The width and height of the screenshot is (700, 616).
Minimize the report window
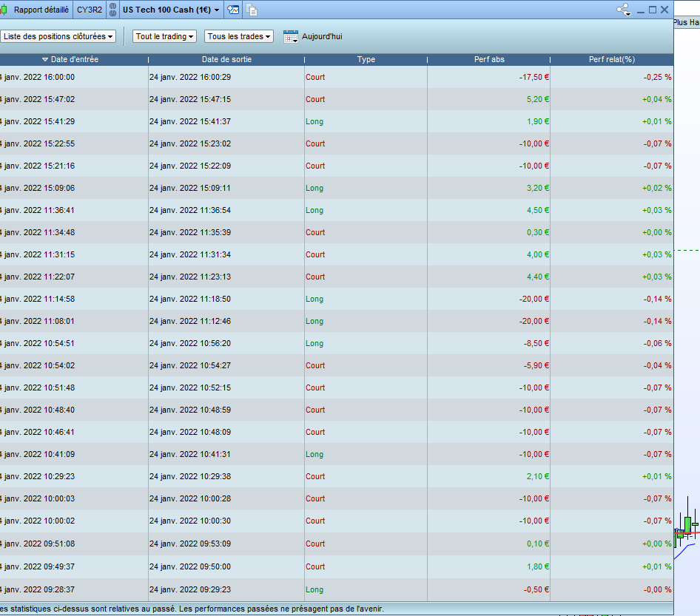[x=640, y=10]
